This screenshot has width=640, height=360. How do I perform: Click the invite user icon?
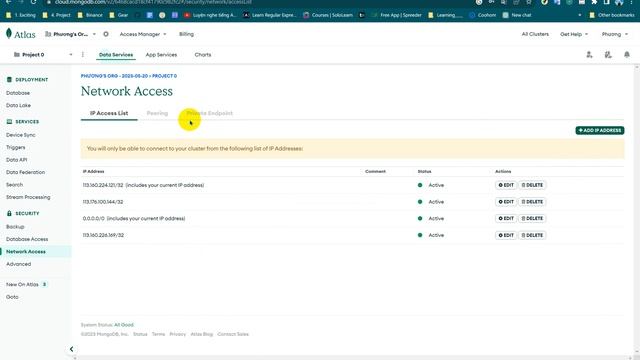[x=589, y=55]
